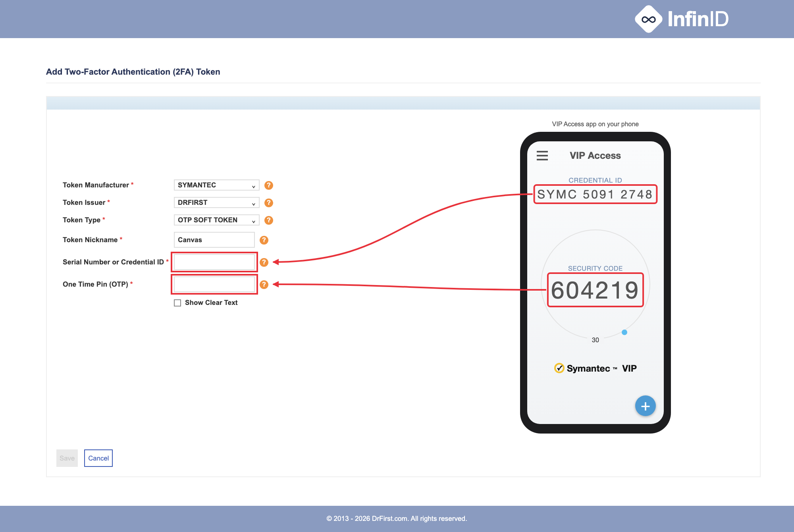Click the help icon beside Token Issuer
Screen dimensions: 794x532
tap(269, 203)
